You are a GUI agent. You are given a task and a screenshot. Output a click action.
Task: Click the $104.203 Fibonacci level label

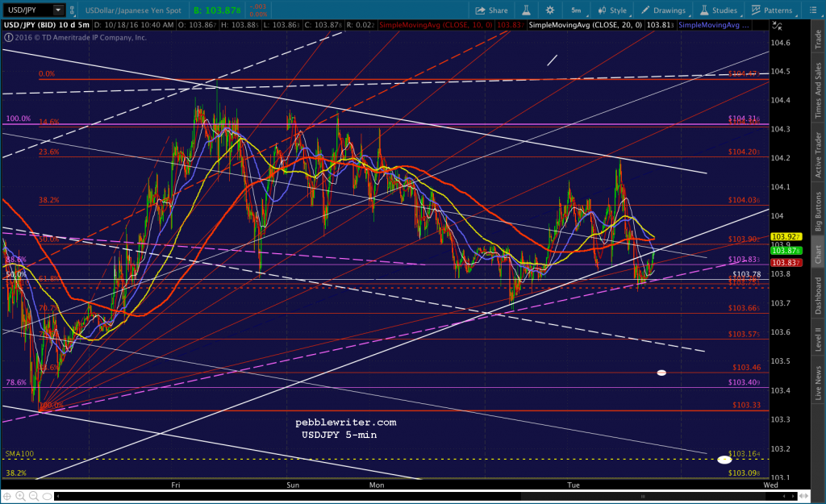744,152
